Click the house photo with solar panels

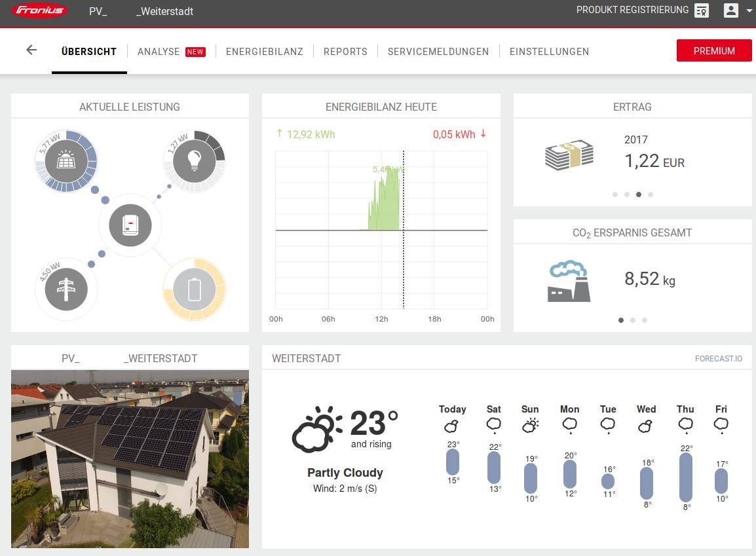tap(130, 458)
